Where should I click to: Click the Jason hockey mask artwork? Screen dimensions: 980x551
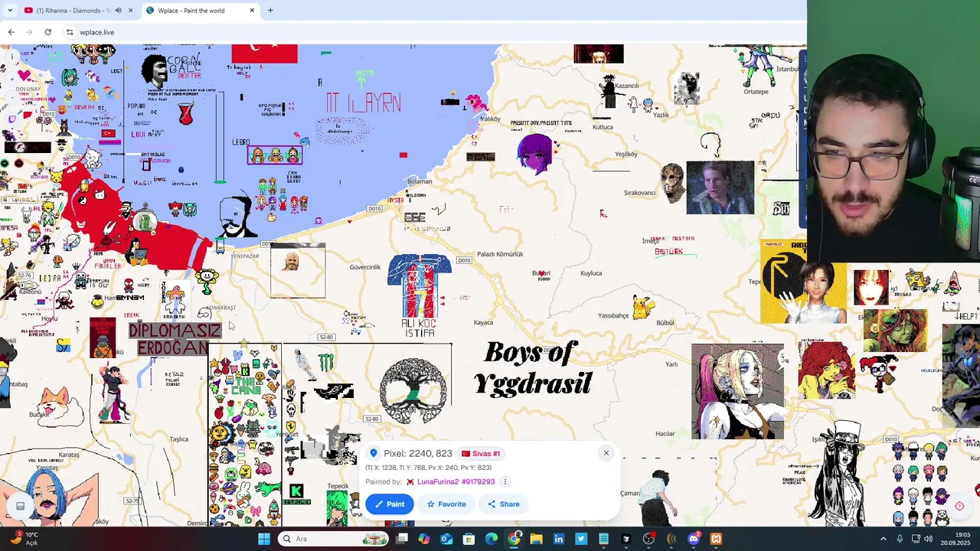coord(672,183)
